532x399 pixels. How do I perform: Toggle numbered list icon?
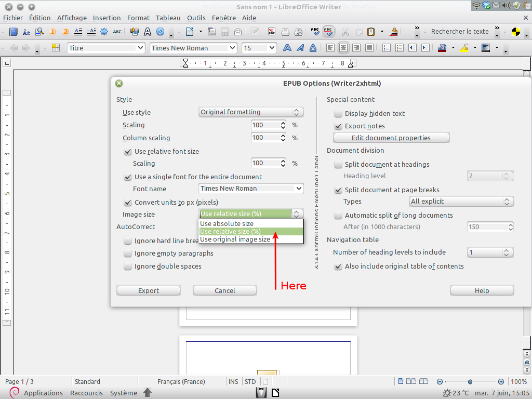(387, 48)
